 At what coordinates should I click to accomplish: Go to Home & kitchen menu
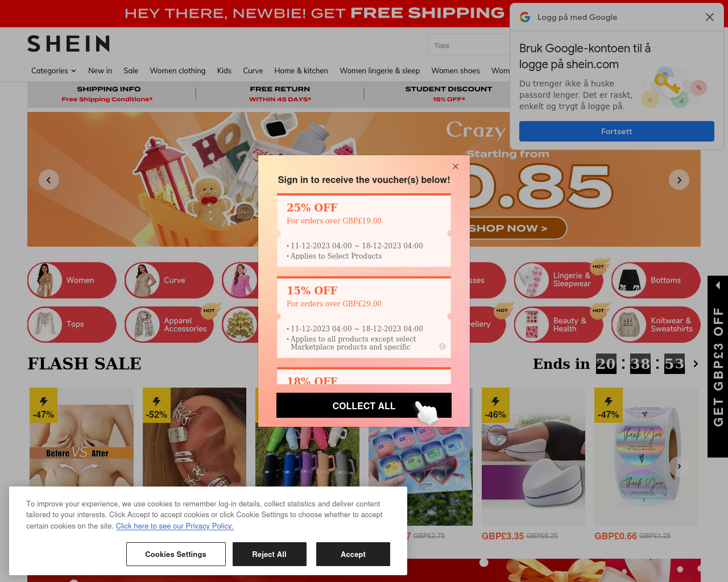pyautogui.click(x=301, y=70)
